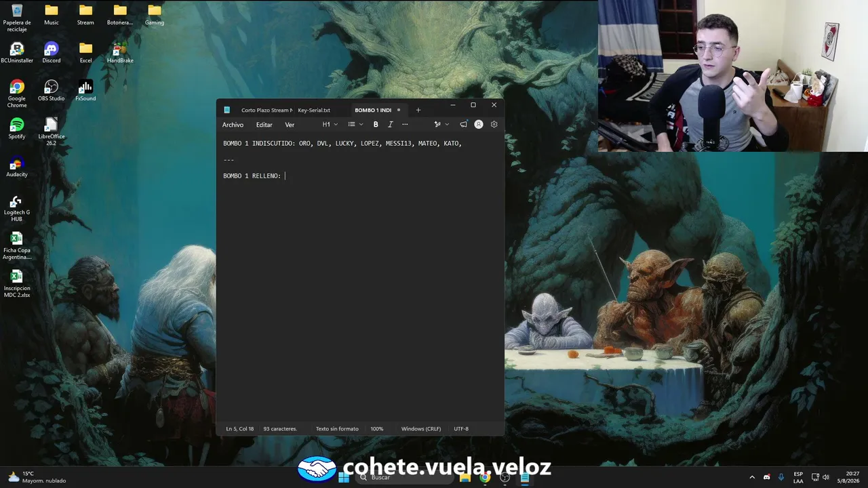Open the Editar menu

point(264,125)
